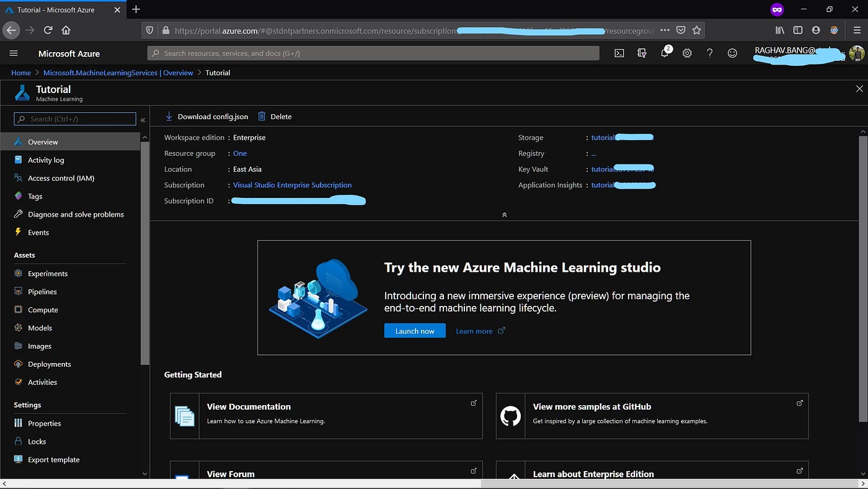Image resolution: width=868 pixels, height=489 pixels.
Task: Open the help question mark icon
Action: (710, 53)
